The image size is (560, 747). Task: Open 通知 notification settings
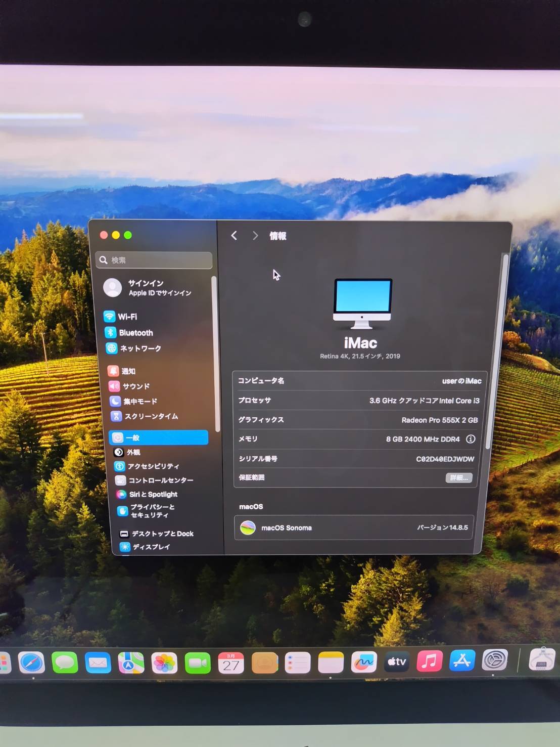(121, 371)
